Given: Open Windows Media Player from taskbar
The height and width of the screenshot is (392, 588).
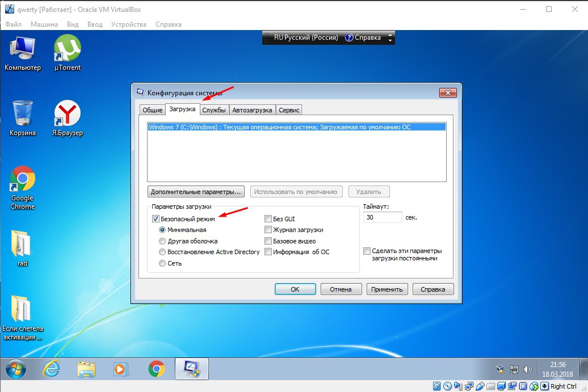Looking at the screenshot, I should coord(121,369).
